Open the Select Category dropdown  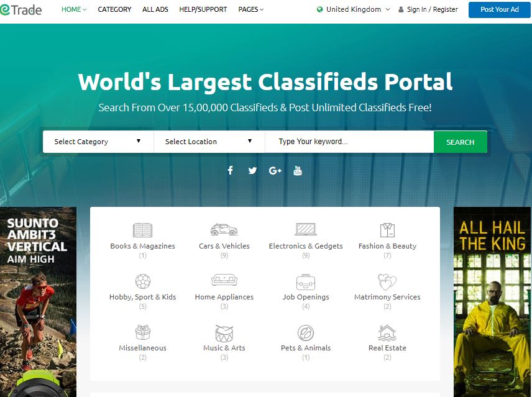(98, 142)
